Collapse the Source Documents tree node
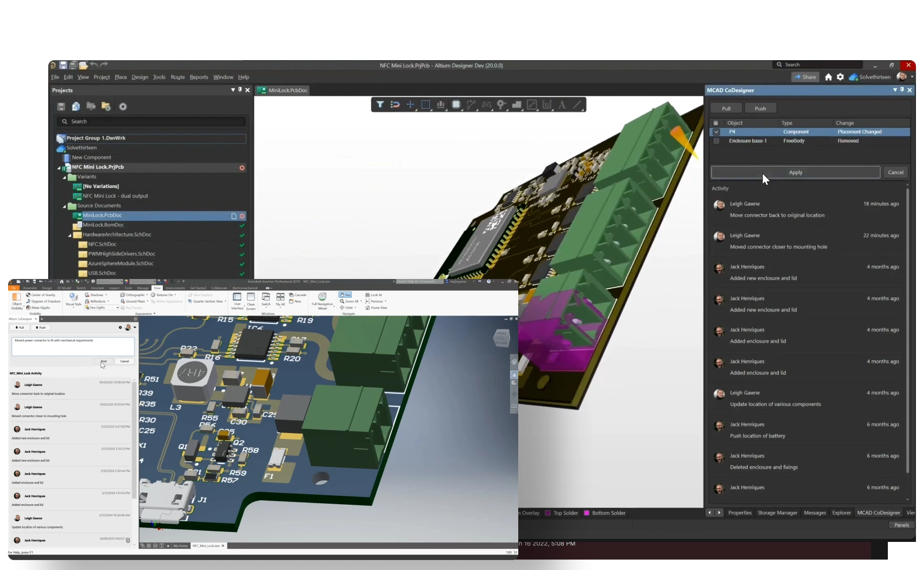 pyautogui.click(x=65, y=206)
